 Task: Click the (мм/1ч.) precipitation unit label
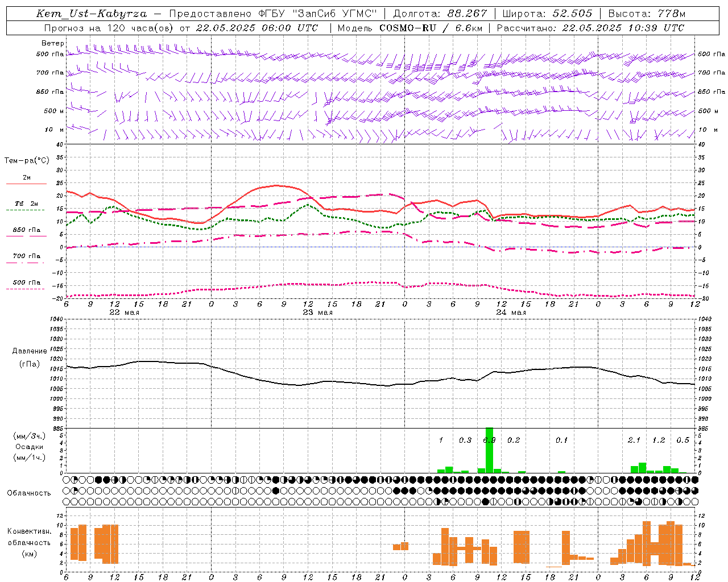point(30,458)
